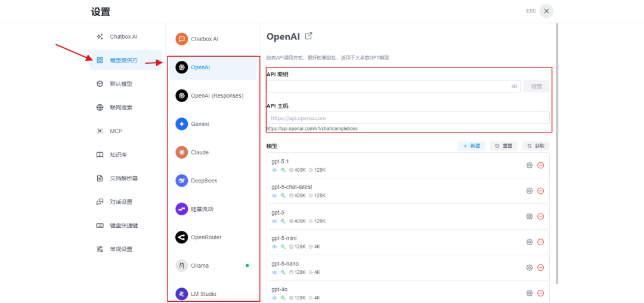
Task: Remove the gpt-5-mini model
Action: point(540,242)
